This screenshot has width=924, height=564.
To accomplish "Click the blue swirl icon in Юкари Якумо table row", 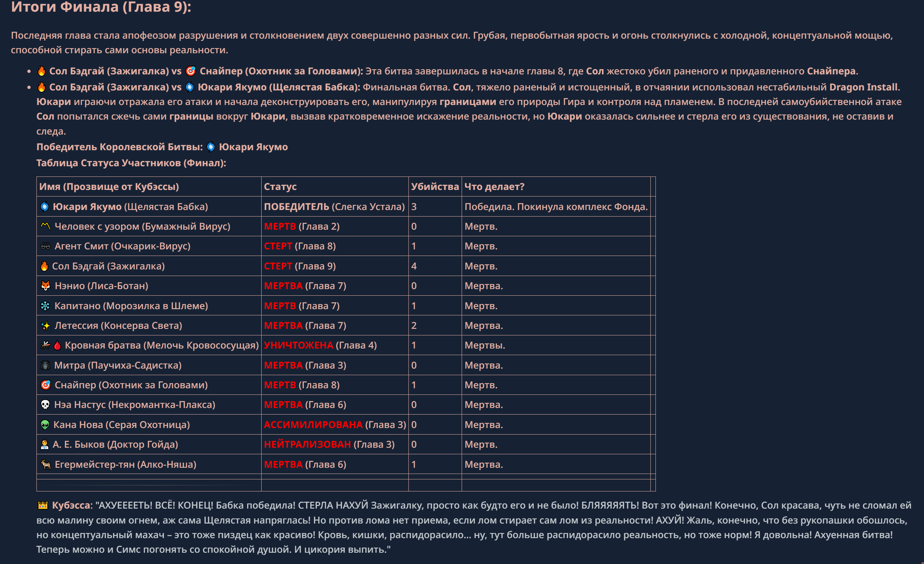I will pos(44,206).
